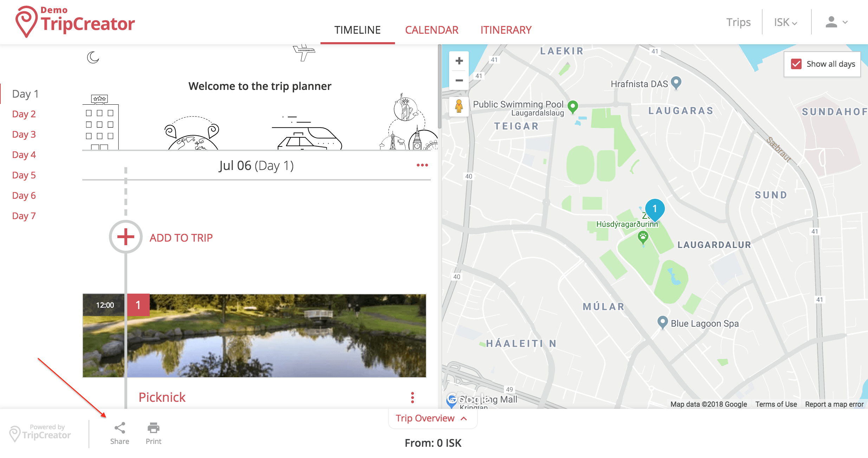Click the Print icon
This screenshot has width=868, height=458.
[x=154, y=428]
